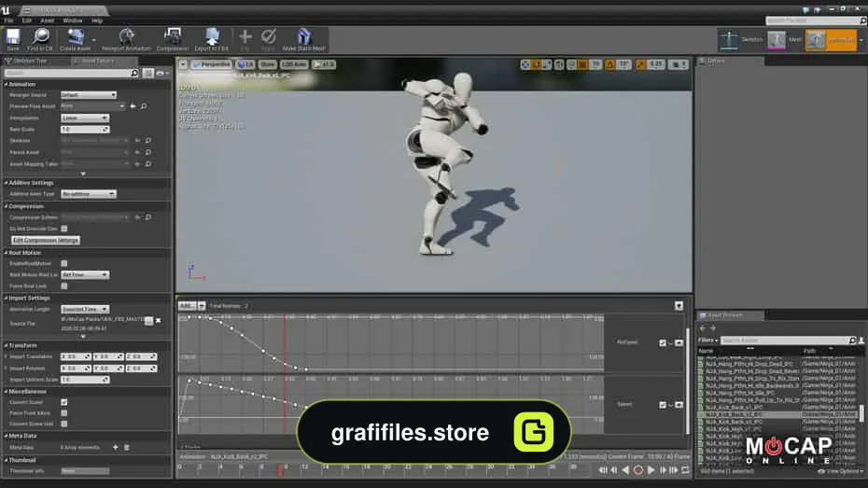The width and height of the screenshot is (868, 488).
Task: Jump to the first animation frame
Action: pos(603,469)
